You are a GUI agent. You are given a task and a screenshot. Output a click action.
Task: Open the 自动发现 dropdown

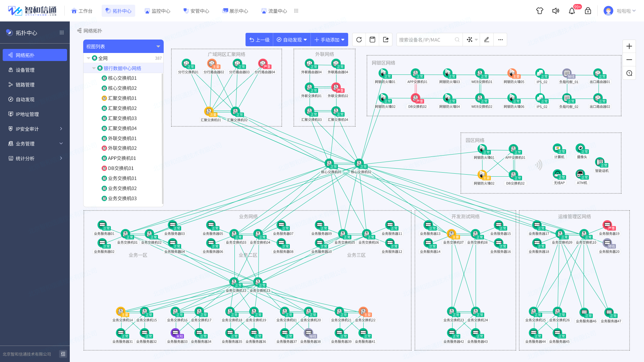pyautogui.click(x=292, y=40)
